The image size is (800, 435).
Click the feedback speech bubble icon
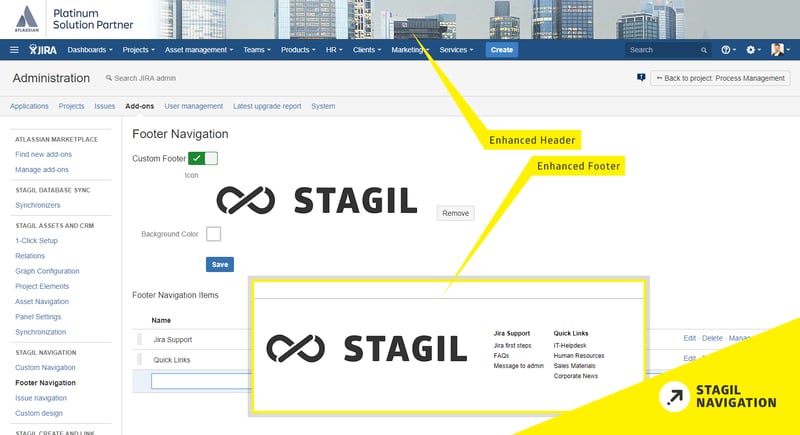pos(641,78)
